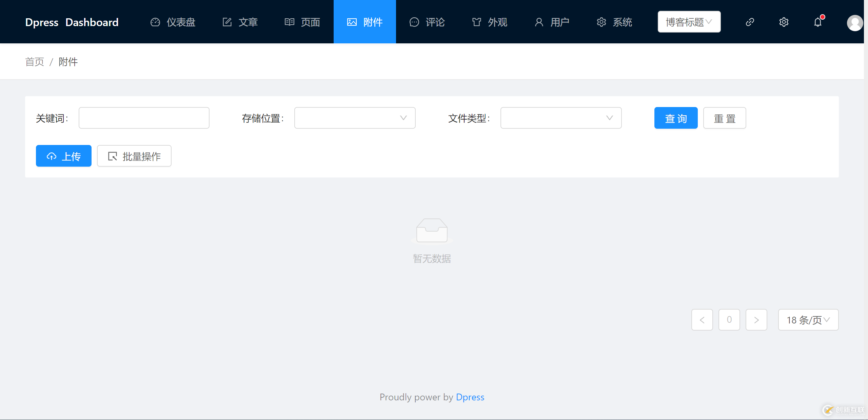
Task: Go to previous page arrow
Action: 702,320
